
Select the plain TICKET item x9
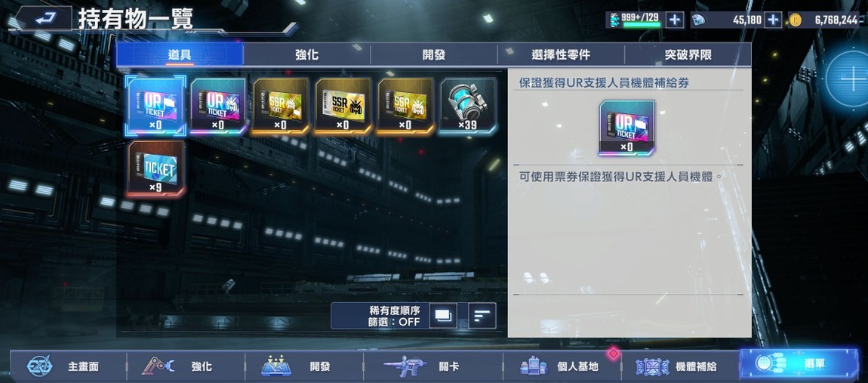tap(155, 168)
